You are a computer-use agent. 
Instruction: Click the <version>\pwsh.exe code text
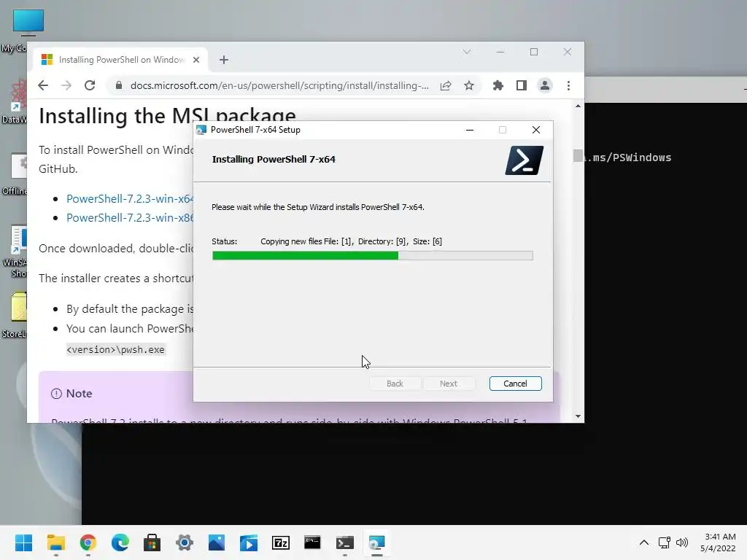pos(116,349)
